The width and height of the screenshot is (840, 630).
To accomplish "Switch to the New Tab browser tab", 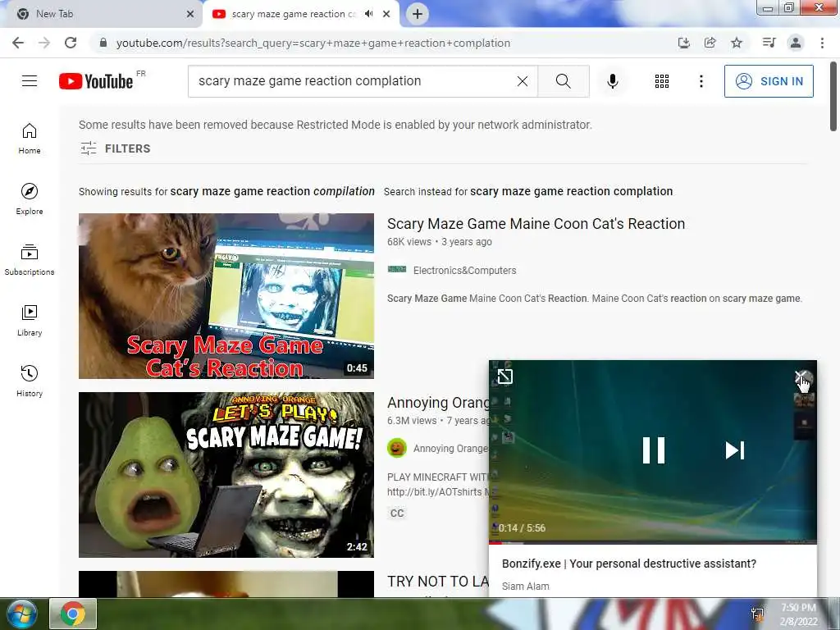I will [102, 14].
